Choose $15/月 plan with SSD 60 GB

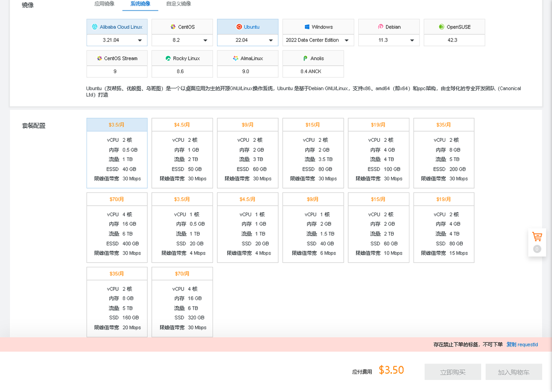point(379,228)
